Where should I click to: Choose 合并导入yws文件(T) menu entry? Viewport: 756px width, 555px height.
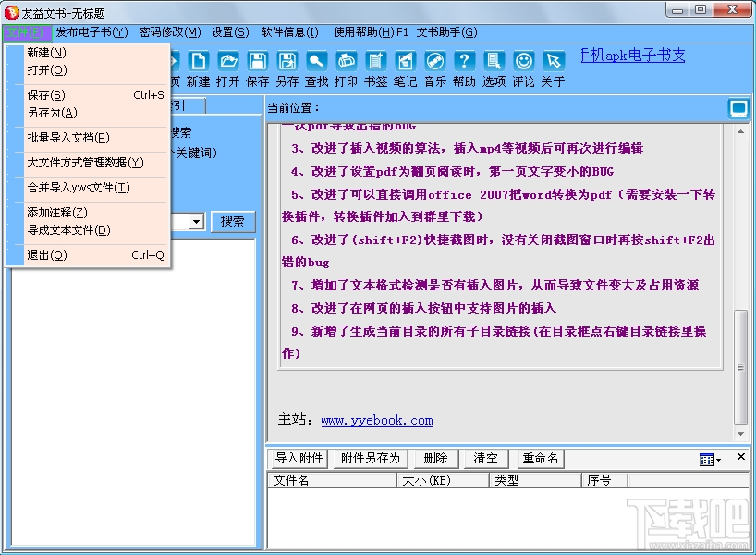pos(89,188)
